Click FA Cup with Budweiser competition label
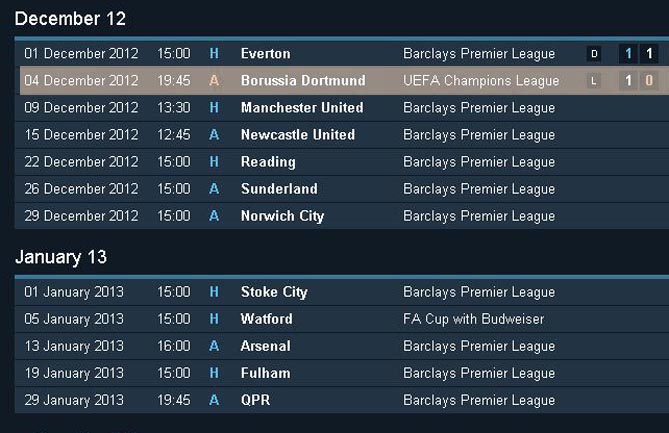Image resolution: width=669 pixels, height=433 pixels. tap(474, 319)
